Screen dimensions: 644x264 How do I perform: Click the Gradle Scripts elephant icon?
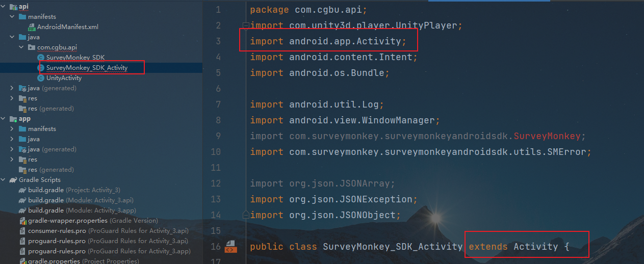pos(13,180)
